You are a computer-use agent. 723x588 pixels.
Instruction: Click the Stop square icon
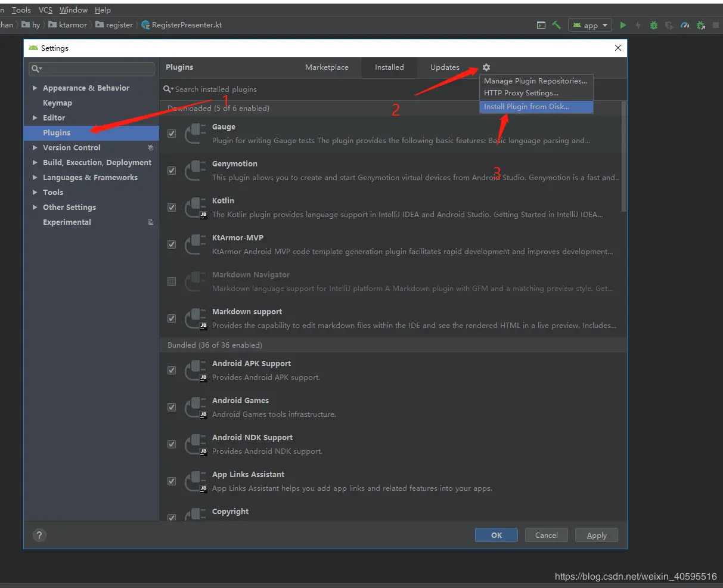[716, 25]
